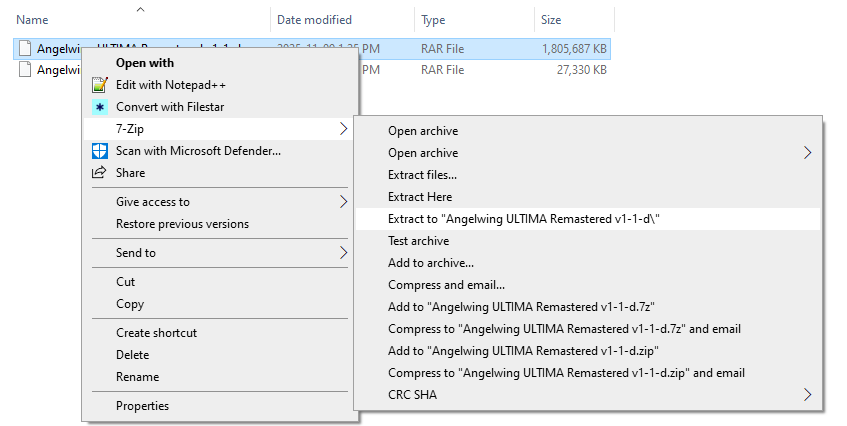Screen dimensions: 847x426
Task: Expand the Give access to submenu
Action: click(343, 202)
